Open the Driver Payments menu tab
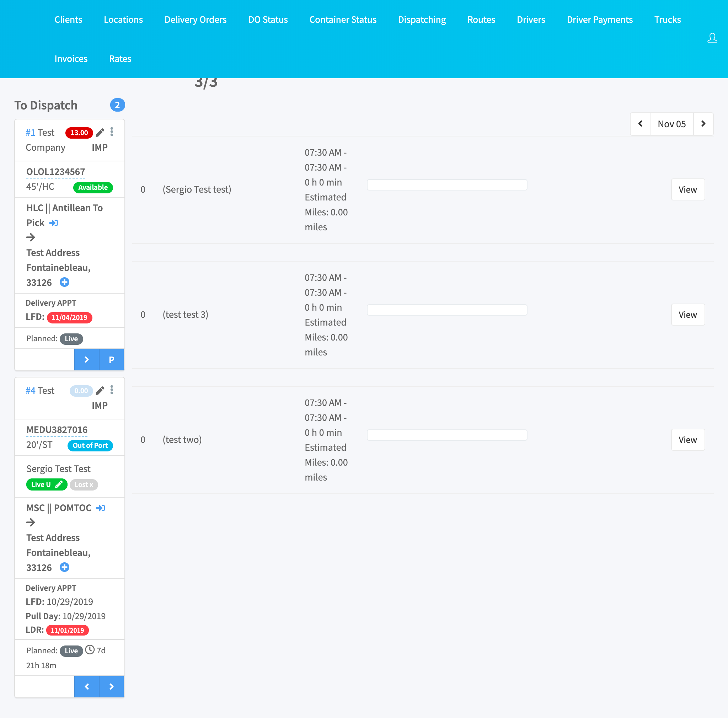Screen dimensions: 728x718 [599, 20]
